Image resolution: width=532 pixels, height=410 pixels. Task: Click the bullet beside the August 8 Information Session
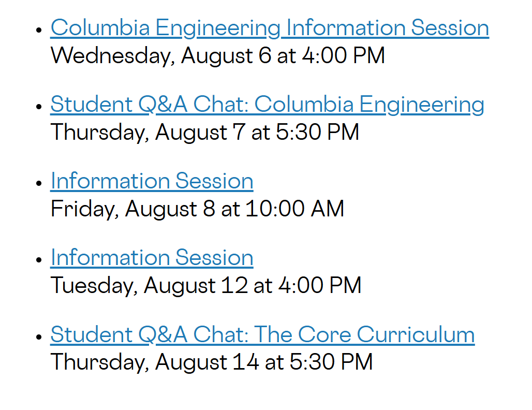coord(39,183)
